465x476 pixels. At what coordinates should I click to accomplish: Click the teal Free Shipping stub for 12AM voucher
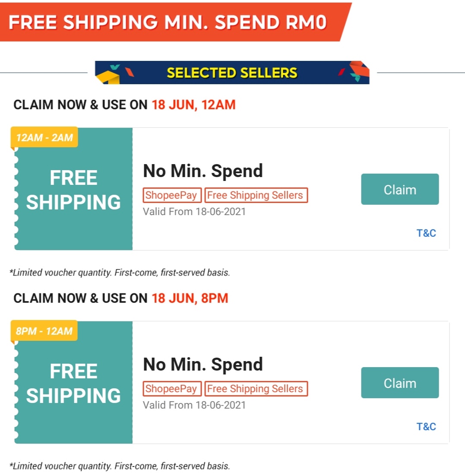pyautogui.click(x=73, y=190)
